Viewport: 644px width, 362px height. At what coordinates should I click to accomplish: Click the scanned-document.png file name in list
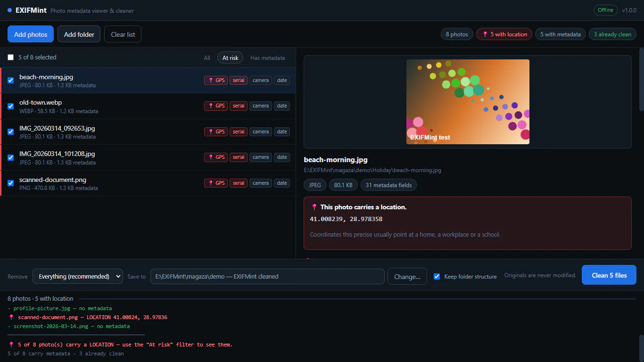(53, 180)
